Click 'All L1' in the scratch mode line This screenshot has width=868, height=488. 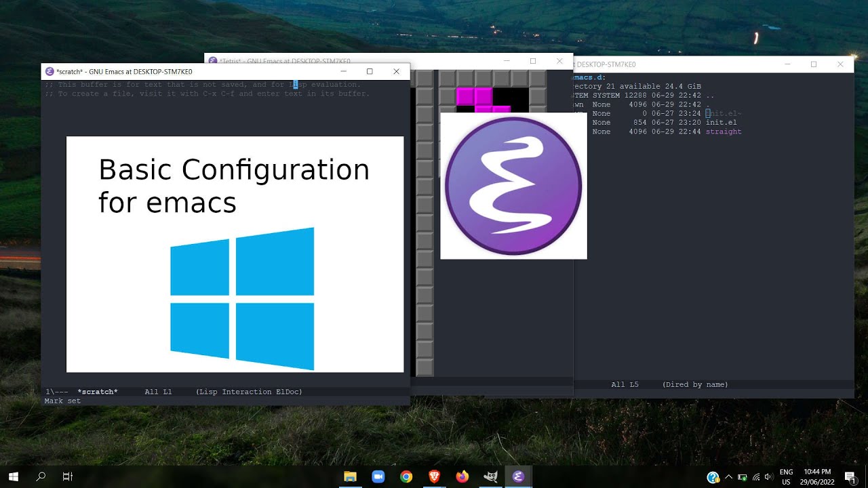click(x=158, y=392)
